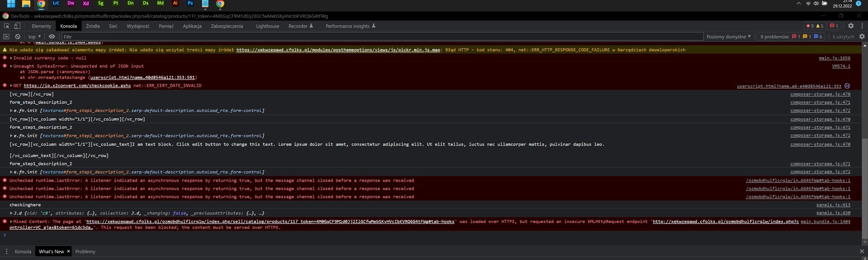Launch Lightroom Classic from the taskbar
This screenshot has height=260, width=868.
(x=56, y=3)
